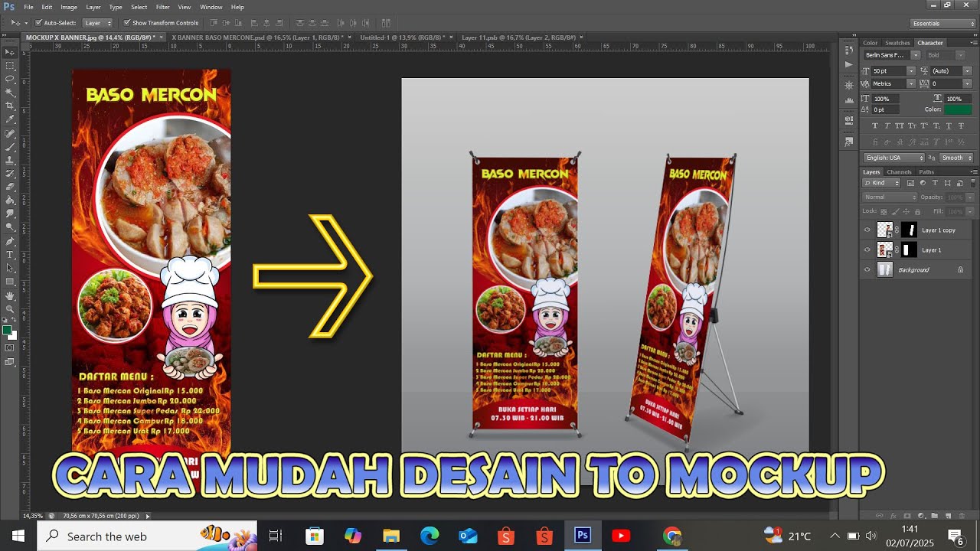
Task: Open the Image menu
Action: click(x=69, y=7)
